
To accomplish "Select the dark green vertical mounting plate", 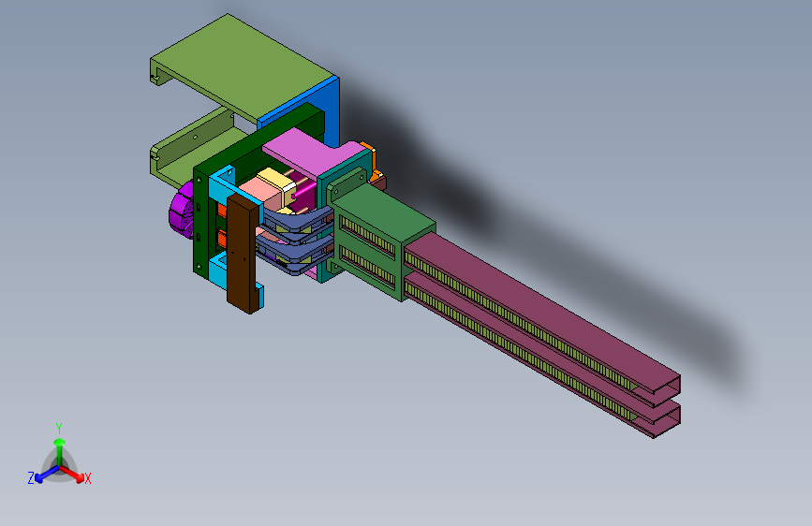I will coord(202,223).
